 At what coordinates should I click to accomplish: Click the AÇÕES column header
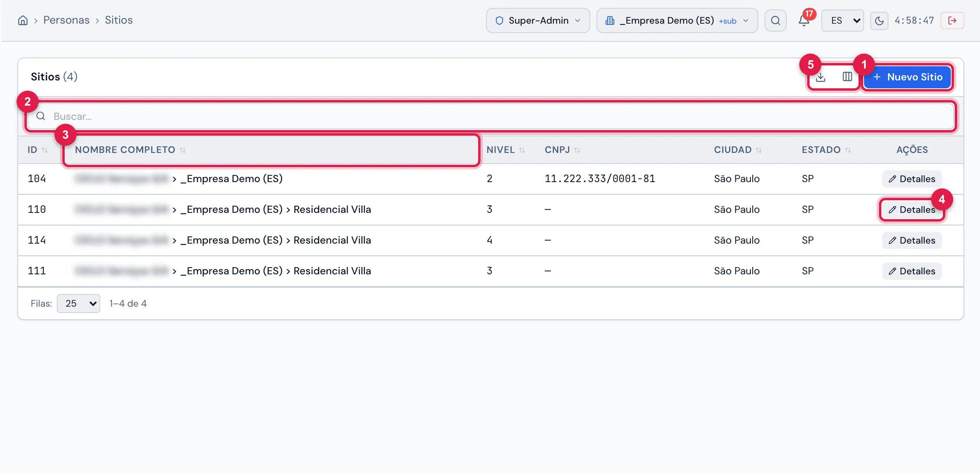[912, 150]
